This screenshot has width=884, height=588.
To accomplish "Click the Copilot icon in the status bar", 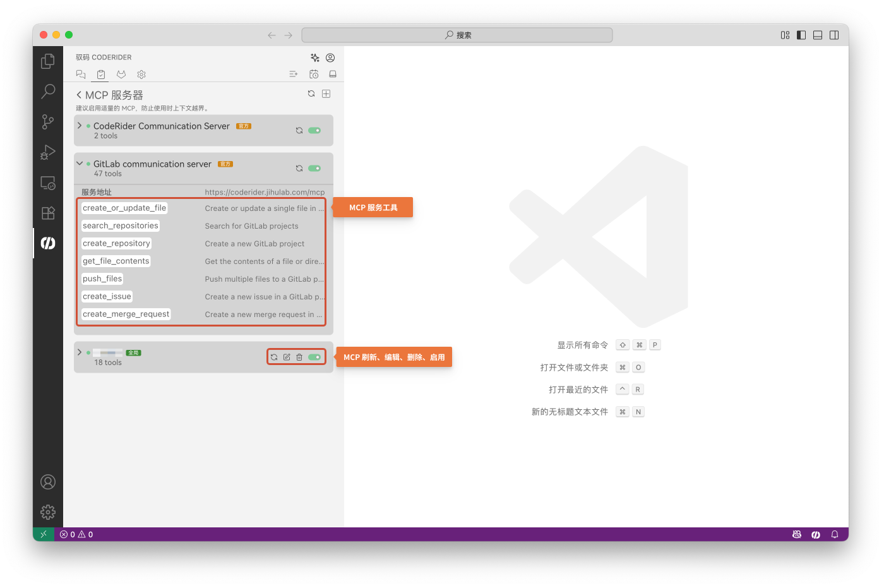I will 797,534.
